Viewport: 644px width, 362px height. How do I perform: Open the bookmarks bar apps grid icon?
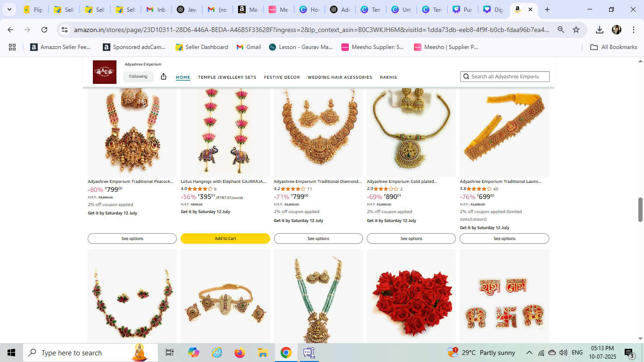[12, 47]
